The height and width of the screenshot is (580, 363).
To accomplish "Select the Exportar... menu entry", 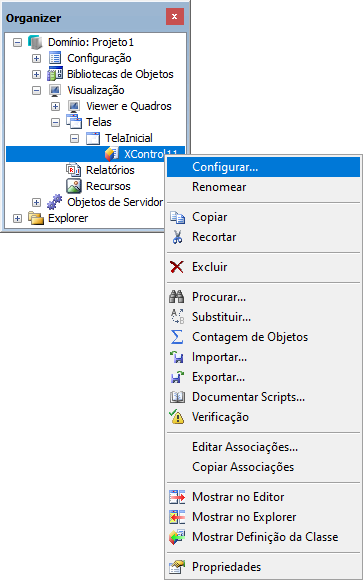I will (263, 377).
